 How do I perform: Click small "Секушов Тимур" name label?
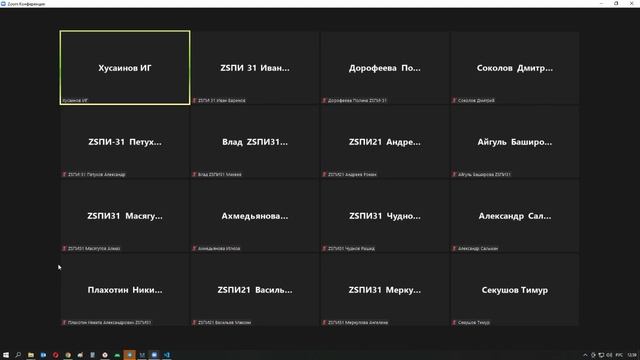pos(473,322)
